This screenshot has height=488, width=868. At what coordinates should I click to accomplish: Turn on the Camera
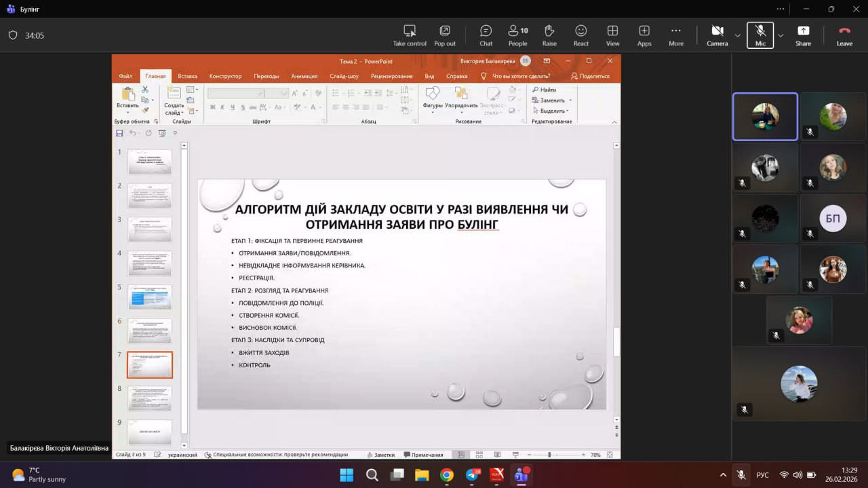pos(717,35)
